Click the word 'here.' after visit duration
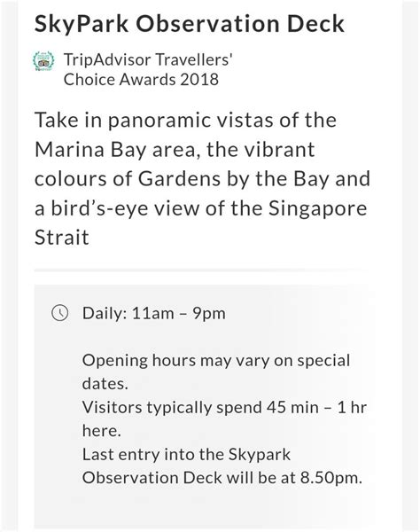The image size is (420, 532). tap(101, 431)
